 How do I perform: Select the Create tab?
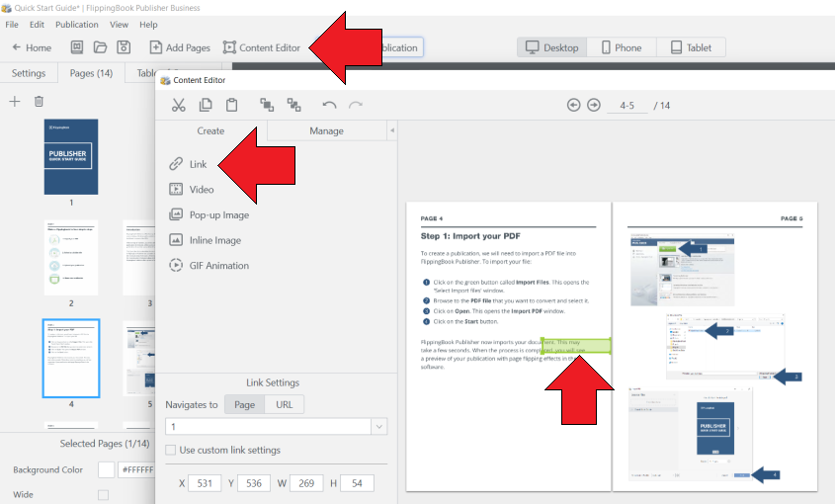point(210,131)
